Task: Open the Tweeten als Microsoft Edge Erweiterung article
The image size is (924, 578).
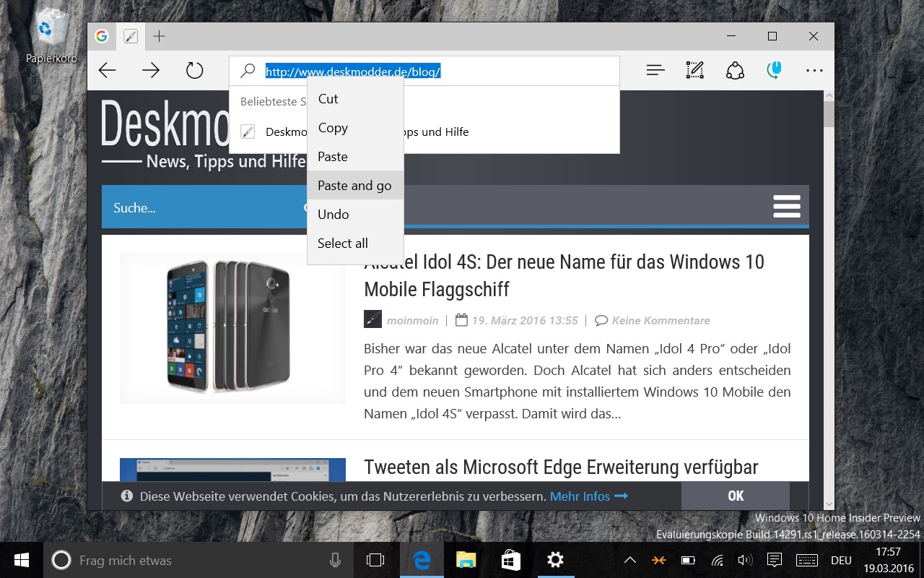Action: (x=561, y=467)
